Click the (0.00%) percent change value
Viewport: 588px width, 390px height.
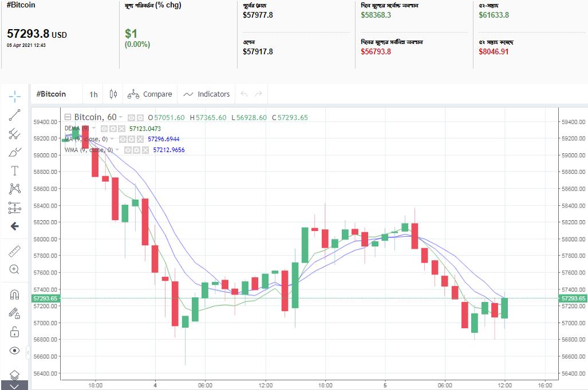coord(137,45)
